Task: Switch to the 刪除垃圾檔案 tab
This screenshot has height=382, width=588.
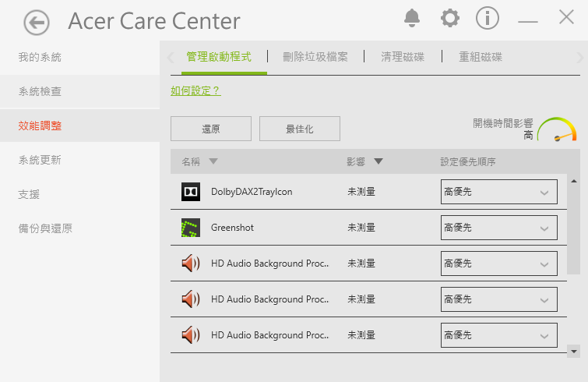Action: click(315, 57)
